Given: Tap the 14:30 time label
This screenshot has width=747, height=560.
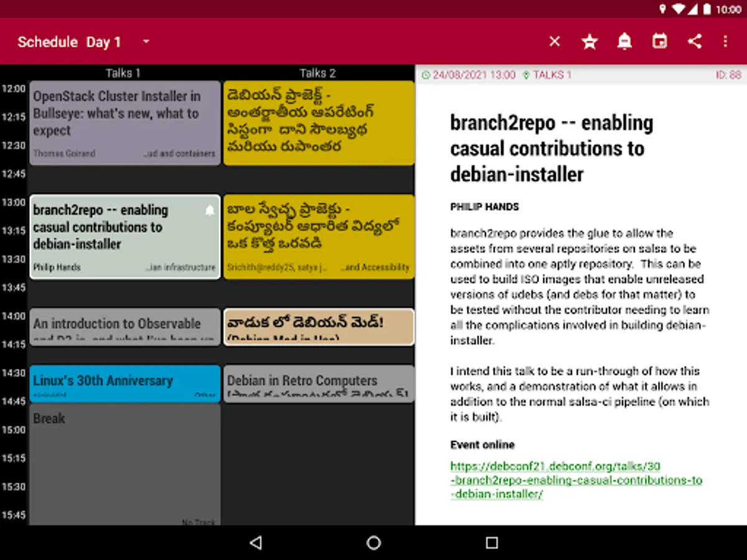Looking at the screenshot, I should 13,373.
